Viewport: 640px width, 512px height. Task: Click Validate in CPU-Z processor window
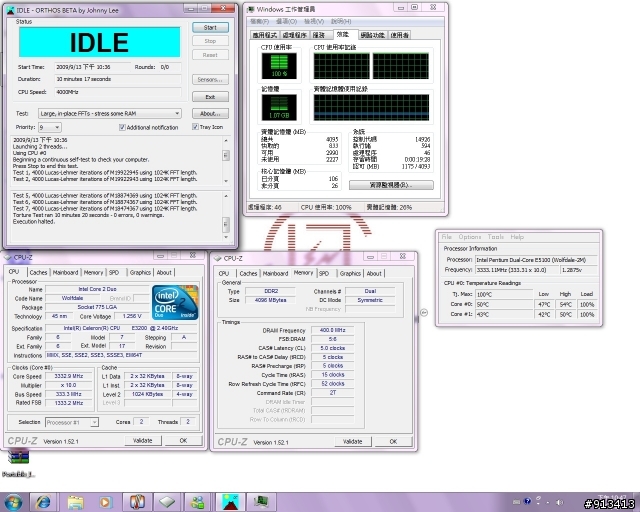tap(142, 441)
